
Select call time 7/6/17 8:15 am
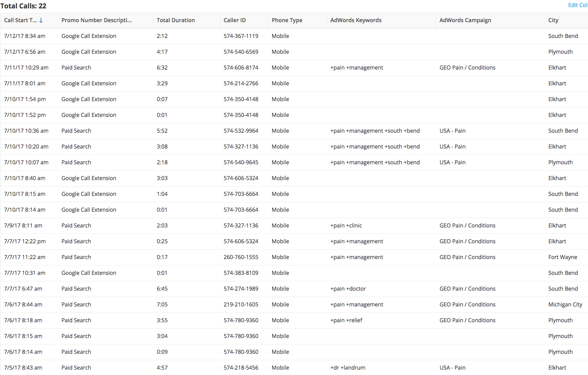point(23,336)
